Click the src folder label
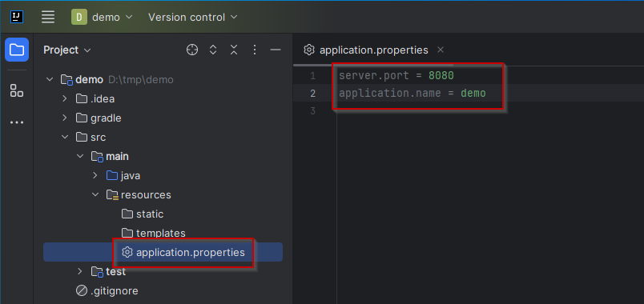 point(99,137)
